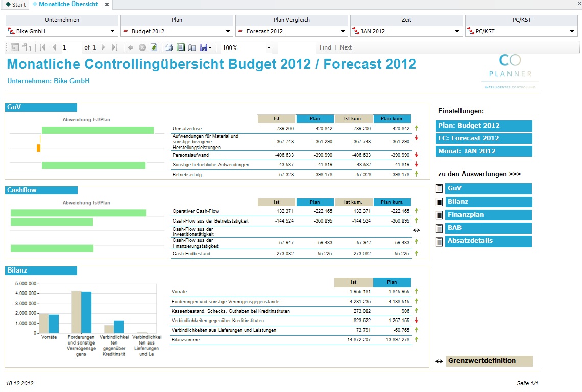The height and width of the screenshot is (392, 582).
Task: Open the page setup icon
Action: (x=192, y=47)
